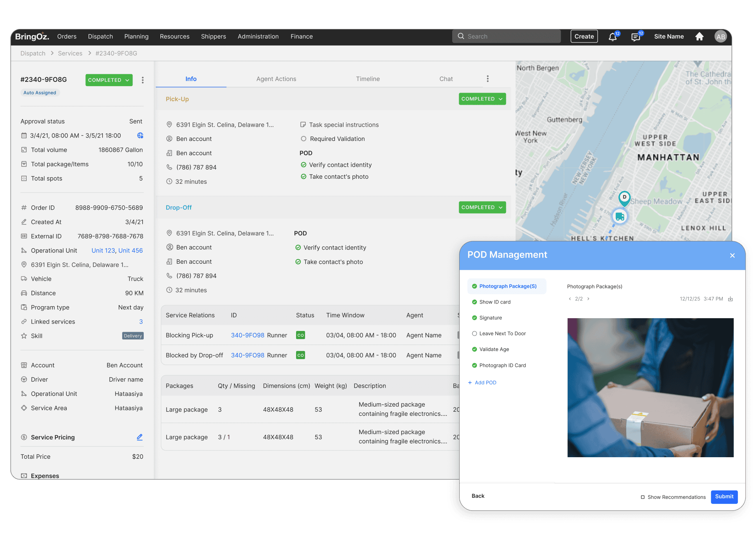Select Show ID card POD item

[x=491, y=302]
